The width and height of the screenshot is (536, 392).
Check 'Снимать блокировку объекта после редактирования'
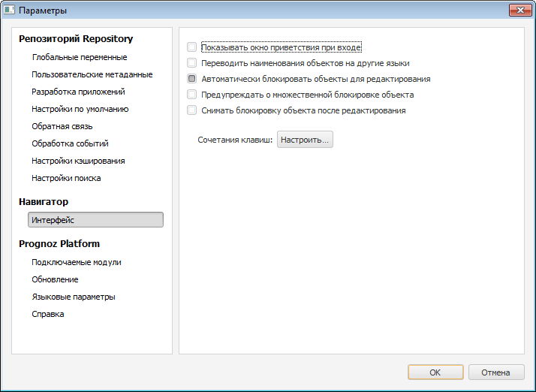tap(192, 110)
